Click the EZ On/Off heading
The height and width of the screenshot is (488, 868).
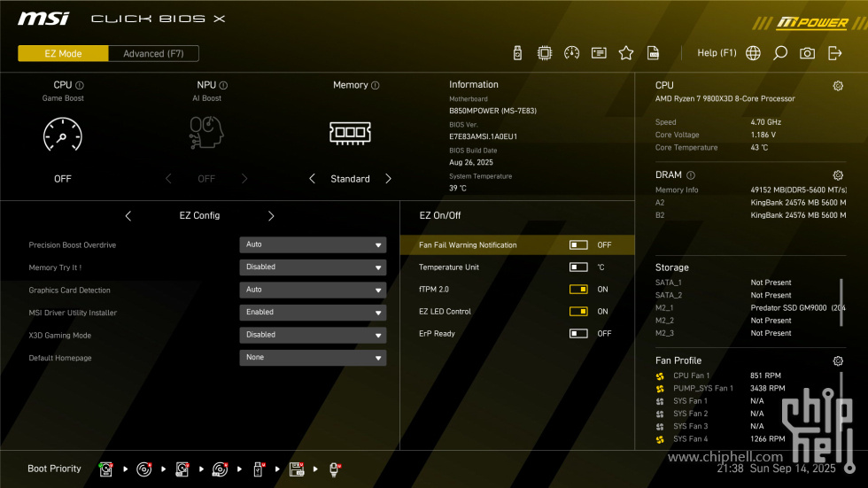[x=439, y=216]
